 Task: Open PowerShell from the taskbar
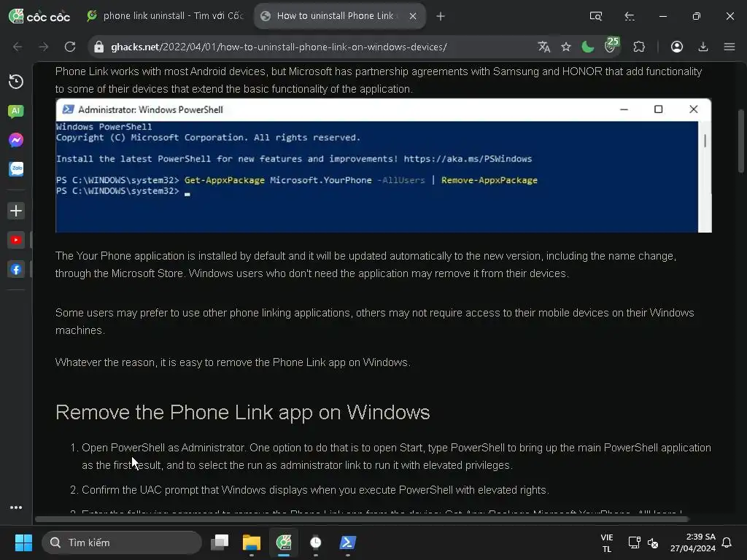348,542
